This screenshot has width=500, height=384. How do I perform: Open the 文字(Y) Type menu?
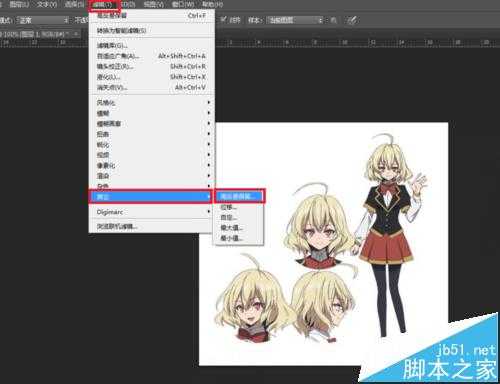pyautogui.click(x=47, y=5)
